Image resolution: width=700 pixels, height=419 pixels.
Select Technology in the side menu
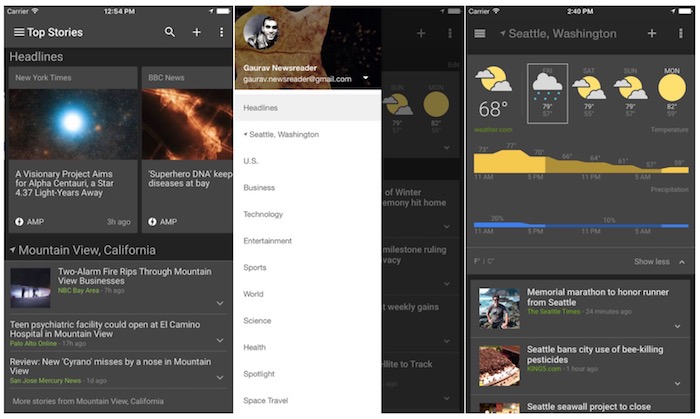[x=263, y=214]
